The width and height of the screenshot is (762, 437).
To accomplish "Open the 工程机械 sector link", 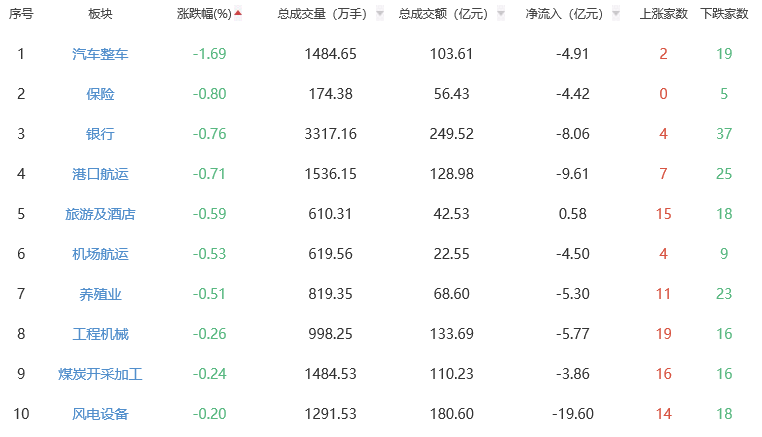I will (x=100, y=334).
